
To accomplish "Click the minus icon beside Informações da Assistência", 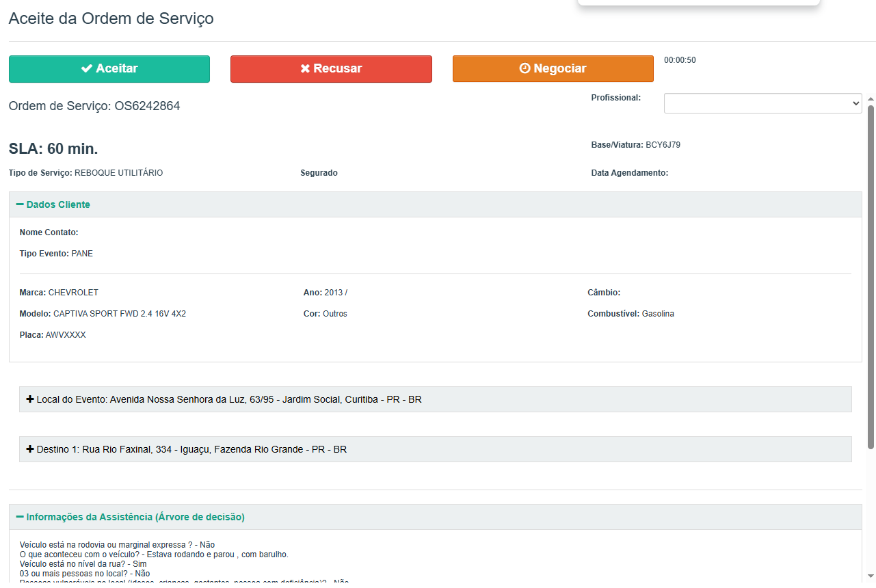I will (x=20, y=518).
